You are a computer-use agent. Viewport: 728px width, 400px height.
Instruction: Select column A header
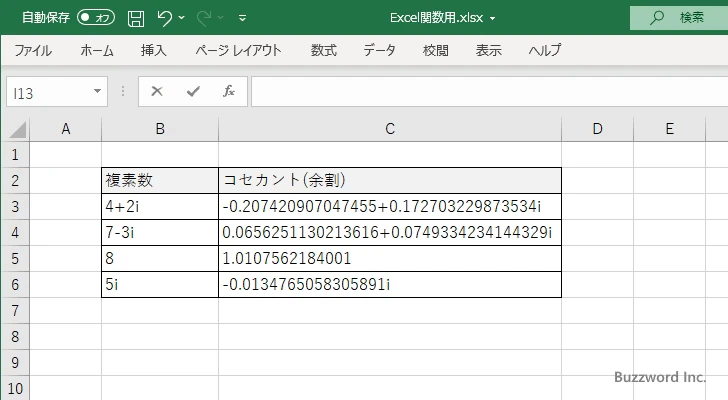[x=65, y=129]
